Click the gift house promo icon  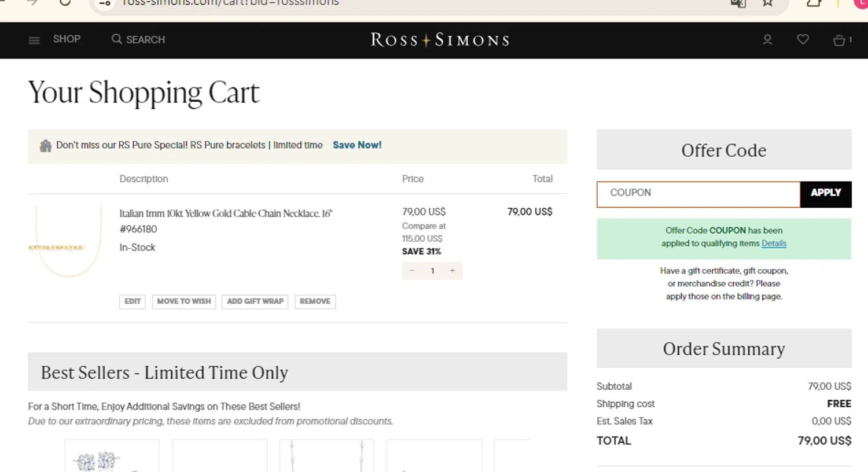(x=46, y=146)
